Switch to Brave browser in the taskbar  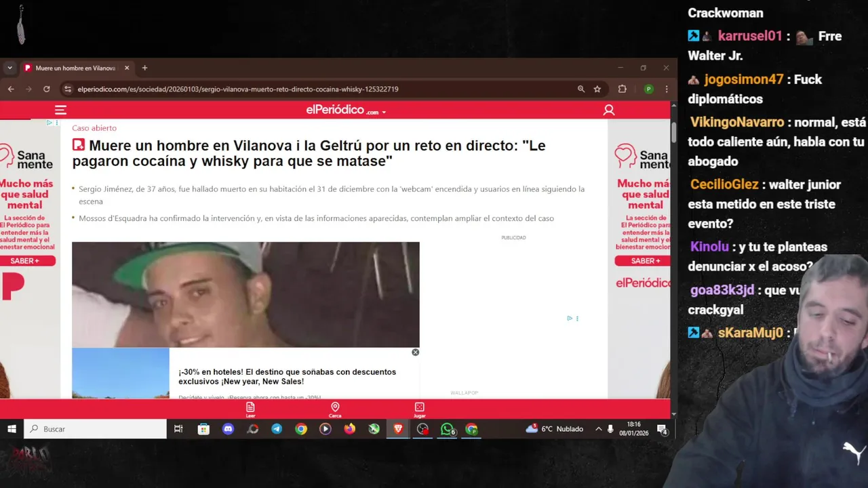pos(398,429)
